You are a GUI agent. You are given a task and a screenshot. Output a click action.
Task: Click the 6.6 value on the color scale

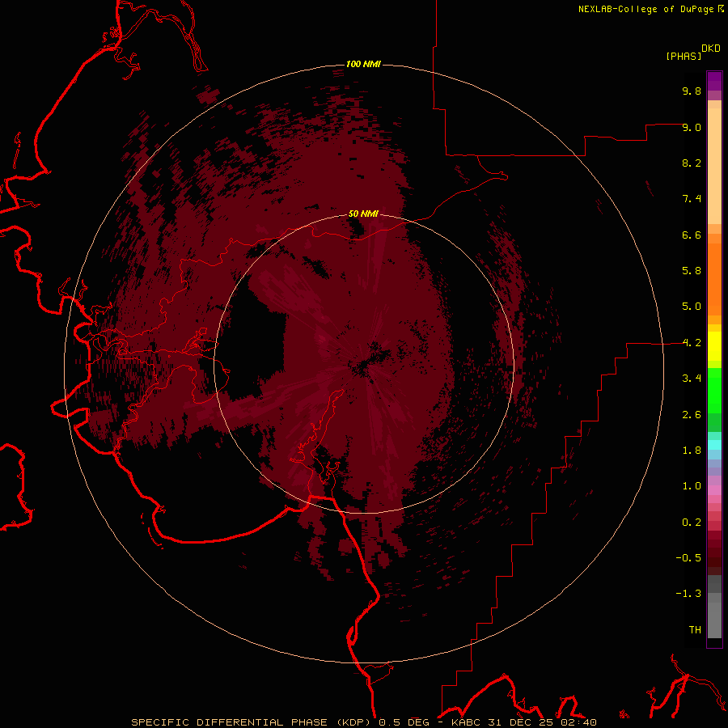pyautogui.click(x=692, y=235)
